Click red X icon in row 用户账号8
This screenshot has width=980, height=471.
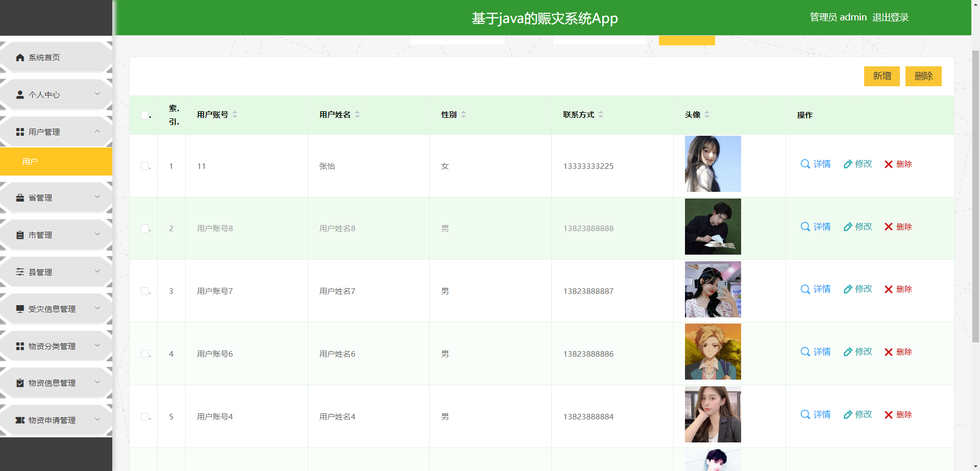click(889, 227)
